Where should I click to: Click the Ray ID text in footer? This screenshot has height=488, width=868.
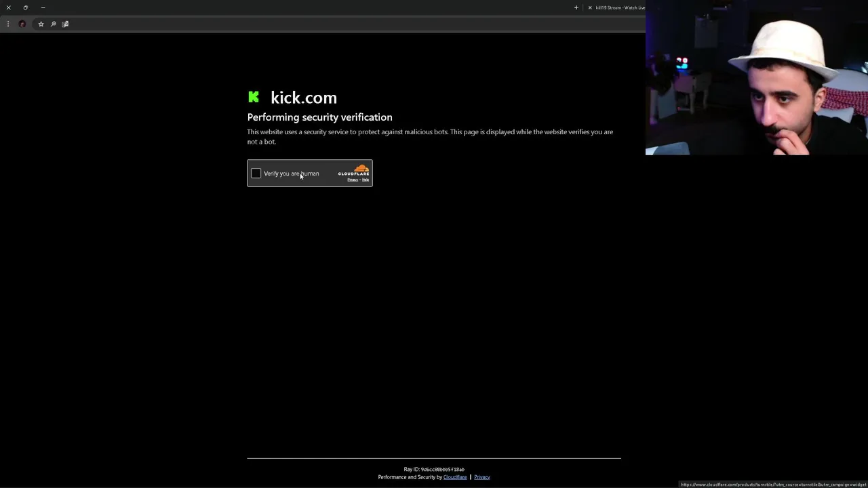point(434,469)
